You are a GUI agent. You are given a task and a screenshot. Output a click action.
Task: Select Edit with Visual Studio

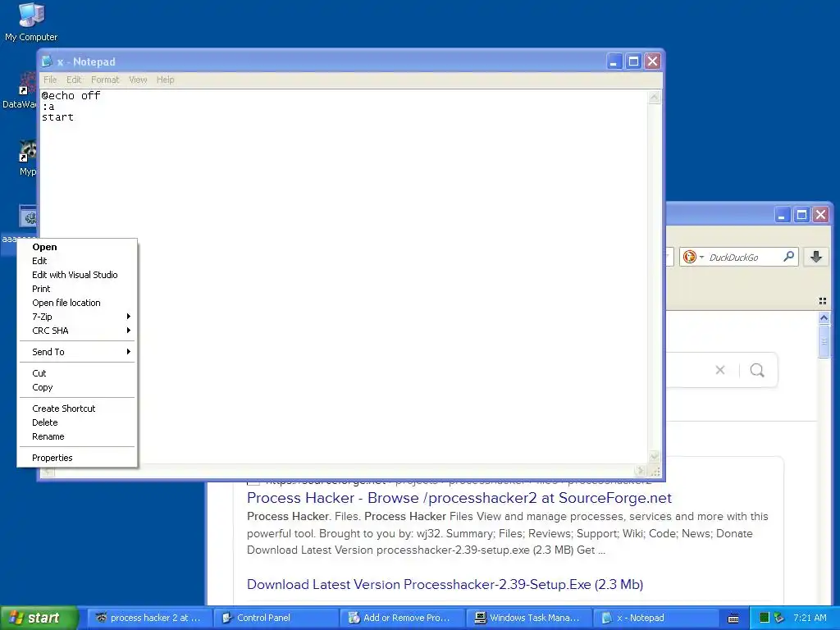coord(76,275)
